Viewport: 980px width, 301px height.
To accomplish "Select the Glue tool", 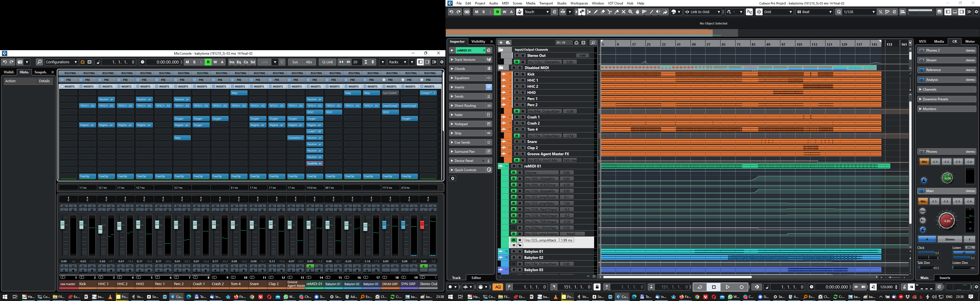I will pyautogui.click(x=617, y=12).
